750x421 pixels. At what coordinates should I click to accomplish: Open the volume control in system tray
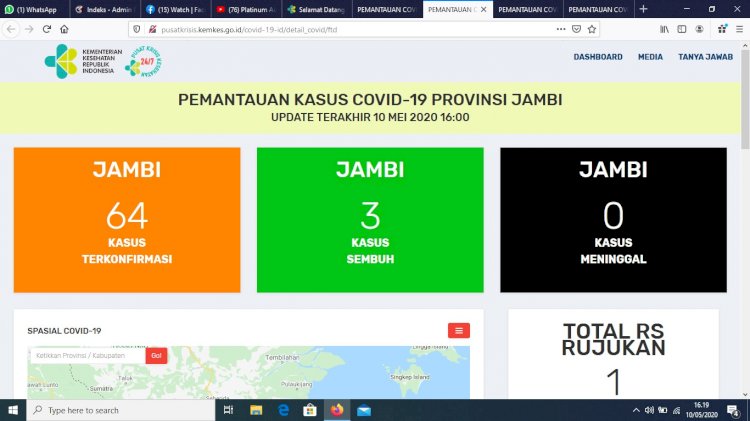649,410
